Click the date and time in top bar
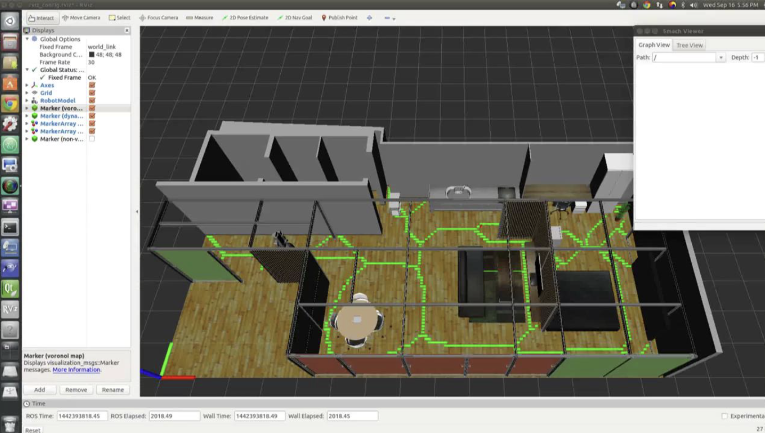The height and width of the screenshot is (433, 765). tap(730, 5)
